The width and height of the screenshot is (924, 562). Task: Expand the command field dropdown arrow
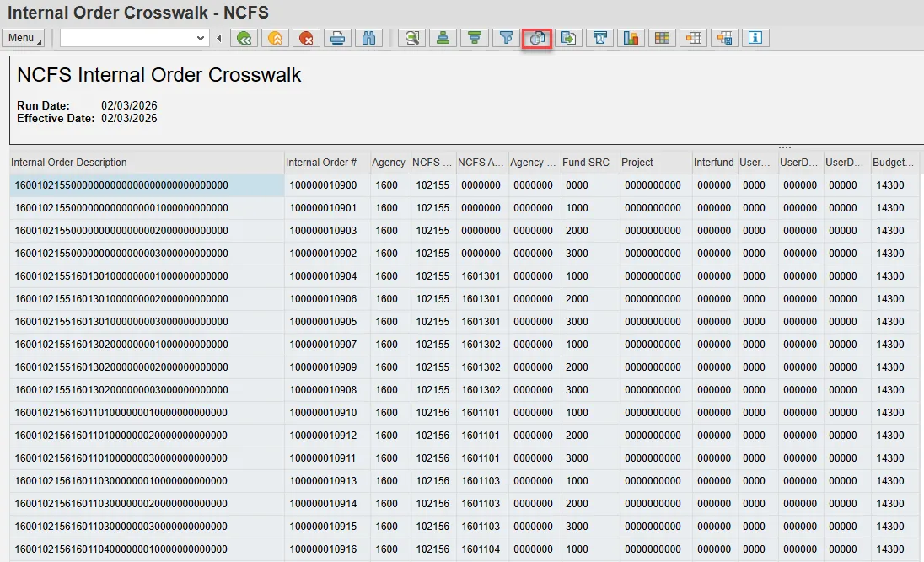point(201,38)
